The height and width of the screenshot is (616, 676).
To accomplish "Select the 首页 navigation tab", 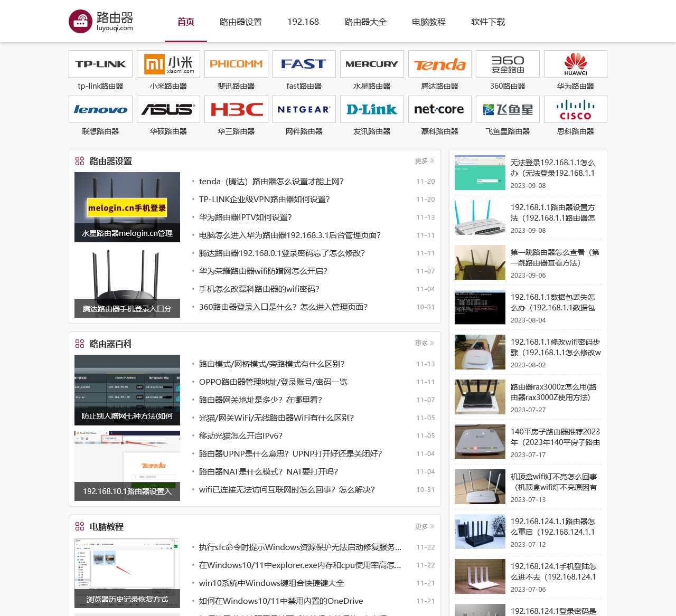I will click(186, 22).
